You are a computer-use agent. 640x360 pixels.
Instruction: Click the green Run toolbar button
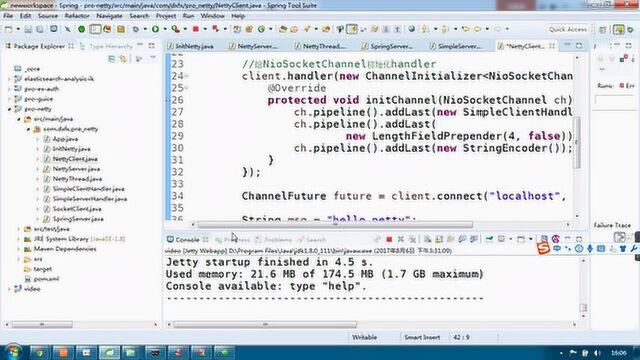pyautogui.click(x=156, y=29)
